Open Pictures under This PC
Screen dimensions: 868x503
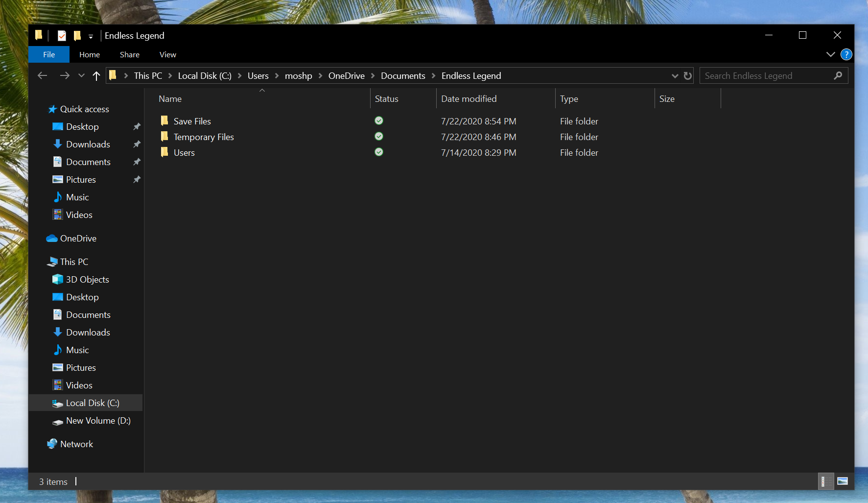(81, 367)
